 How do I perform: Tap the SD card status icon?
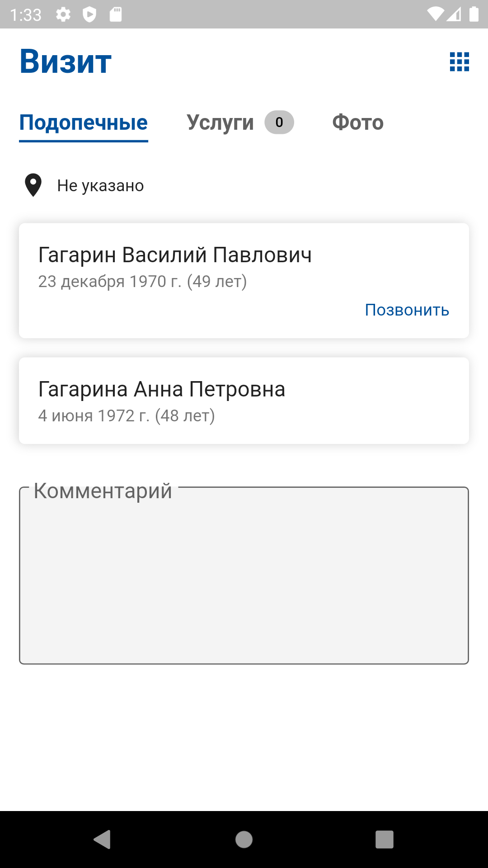tap(116, 14)
